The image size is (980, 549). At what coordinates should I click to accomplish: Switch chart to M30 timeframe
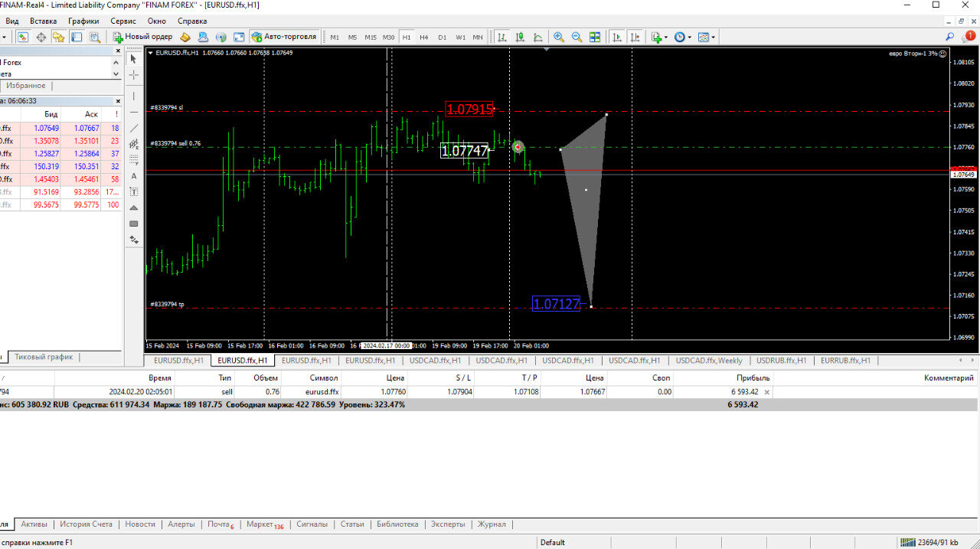389,37
